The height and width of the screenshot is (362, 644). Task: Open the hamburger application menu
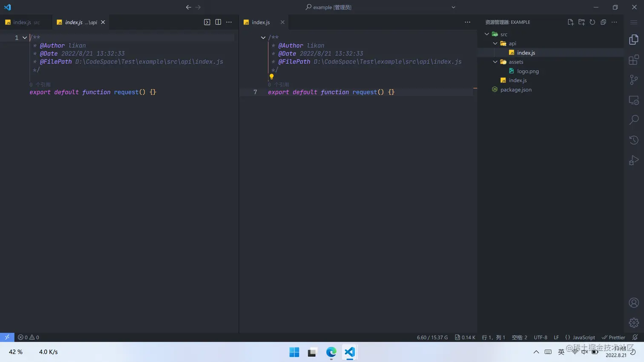[634, 22]
